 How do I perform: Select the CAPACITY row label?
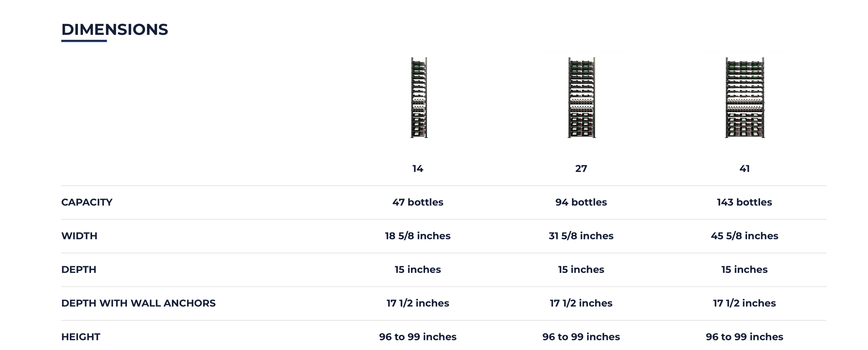coord(87,202)
